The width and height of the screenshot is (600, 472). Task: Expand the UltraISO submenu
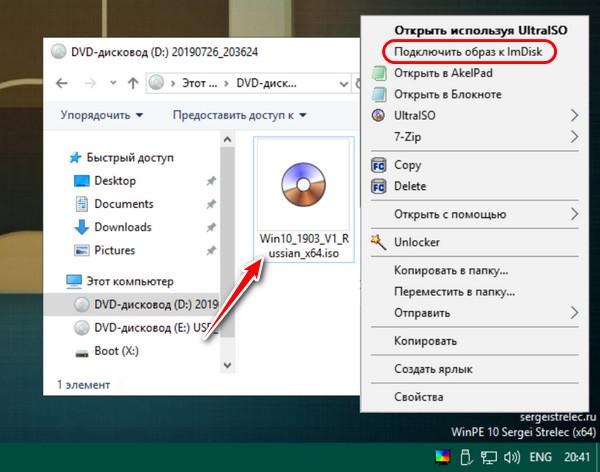click(574, 115)
